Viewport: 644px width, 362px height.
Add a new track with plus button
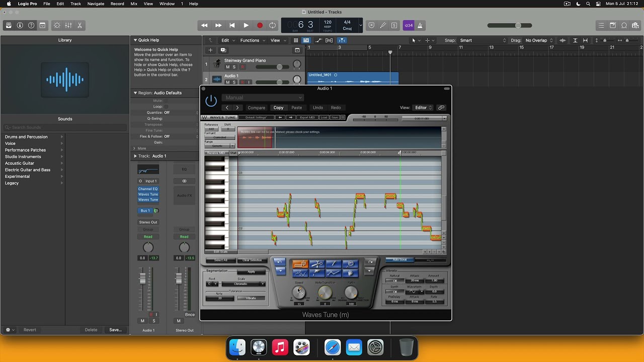(210, 50)
